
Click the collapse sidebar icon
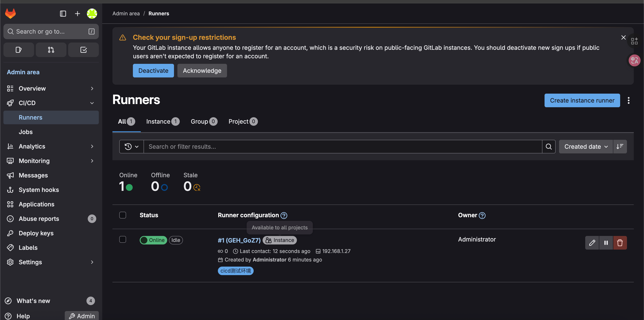[x=63, y=13]
